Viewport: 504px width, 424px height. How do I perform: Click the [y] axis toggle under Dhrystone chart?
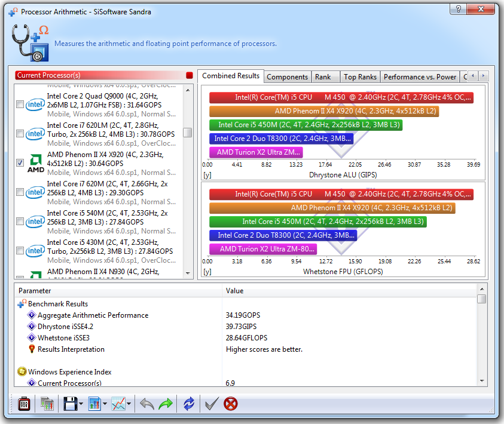pyautogui.click(x=207, y=175)
